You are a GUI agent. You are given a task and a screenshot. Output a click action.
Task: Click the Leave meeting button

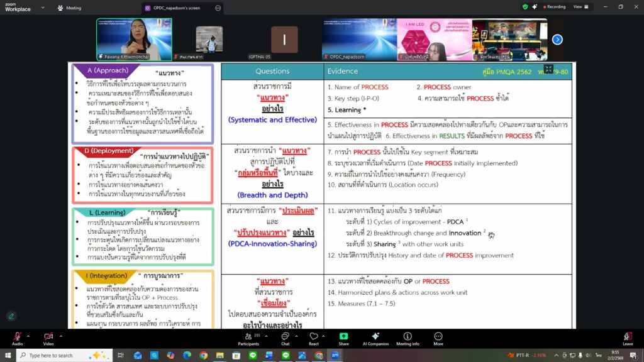(627, 337)
